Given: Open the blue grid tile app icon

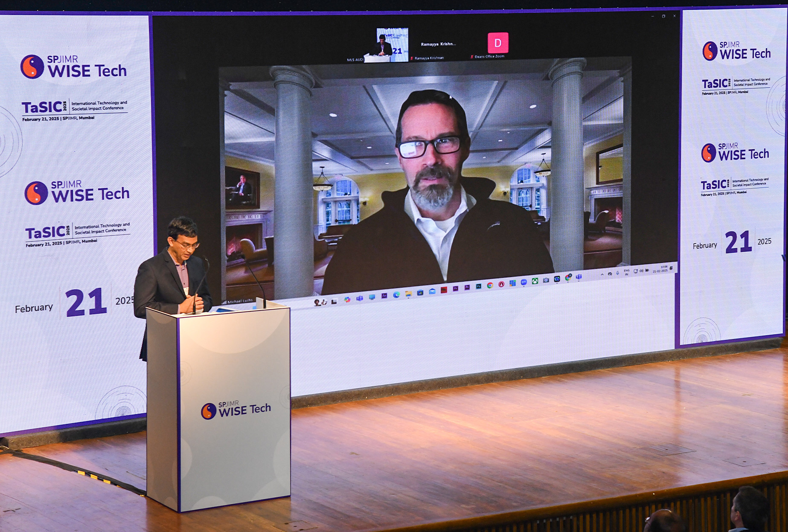Looking at the screenshot, I should (512, 283).
